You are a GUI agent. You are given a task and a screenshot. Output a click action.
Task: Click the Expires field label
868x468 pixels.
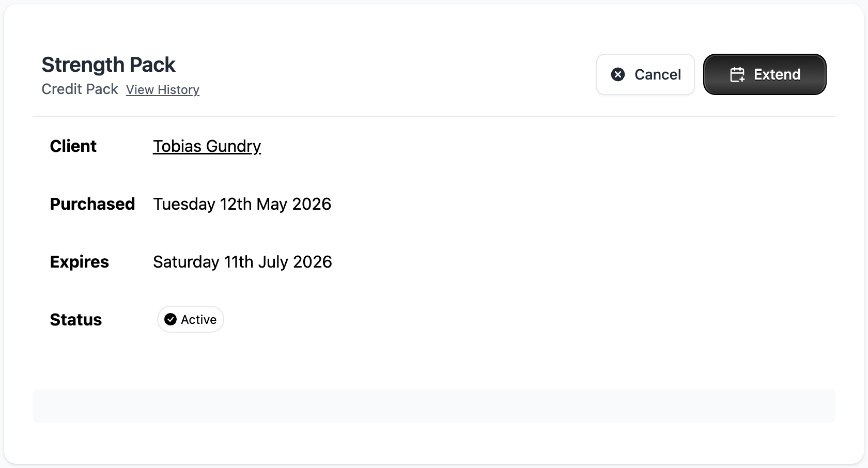[x=79, y=262]
